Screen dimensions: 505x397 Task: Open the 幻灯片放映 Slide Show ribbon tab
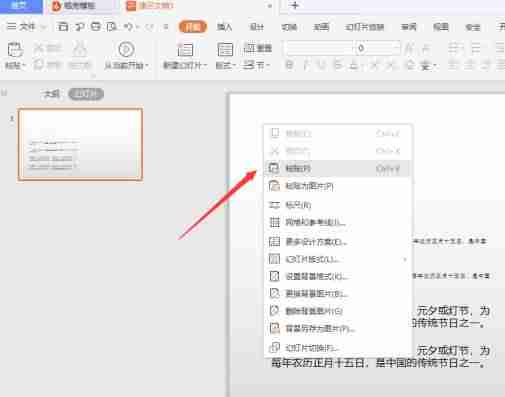(365, 27)
